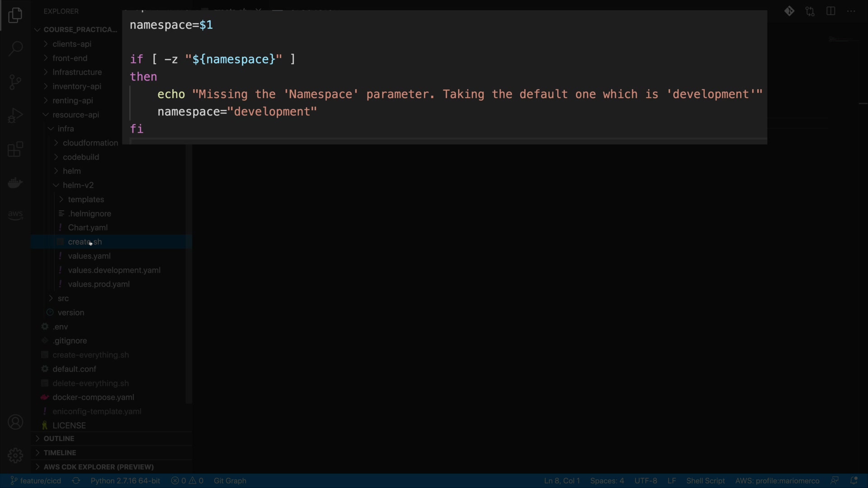Open the Manage gear settings

click(15, 455)
